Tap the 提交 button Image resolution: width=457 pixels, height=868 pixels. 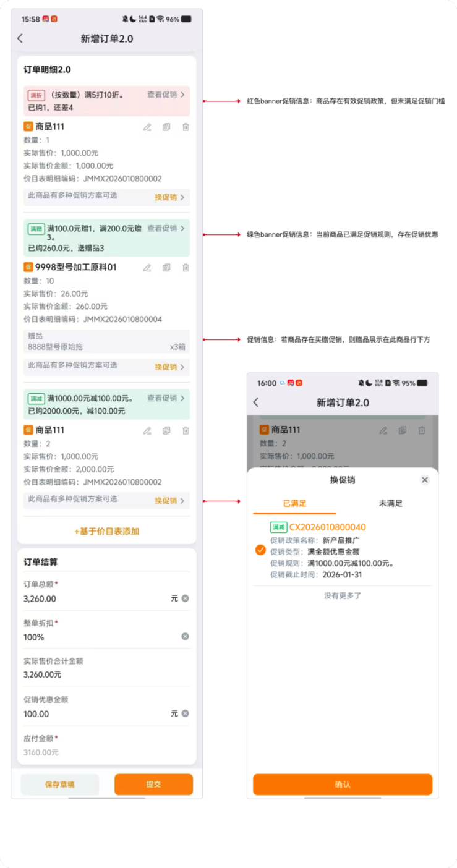pos(153,785)
